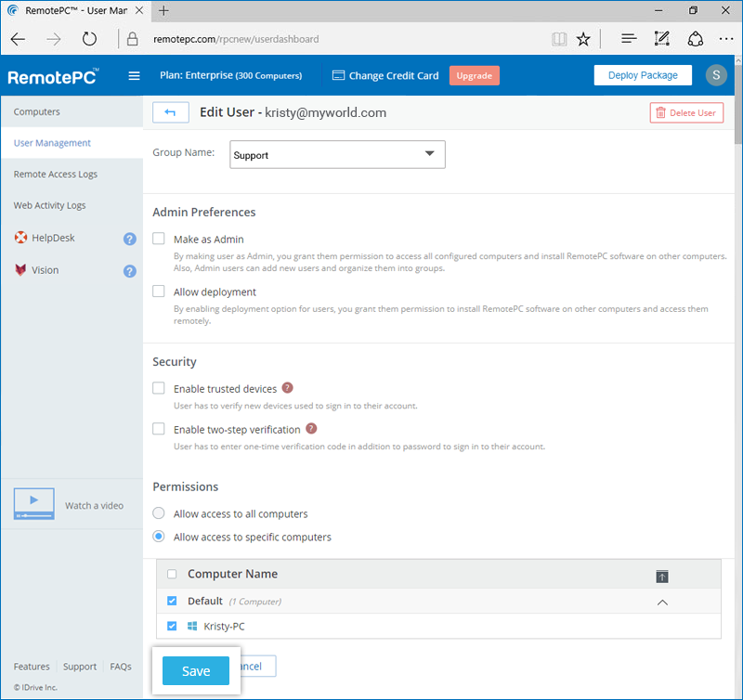Open the FAQs footer link
Screen dimensions: 743x700
(121, 667)
